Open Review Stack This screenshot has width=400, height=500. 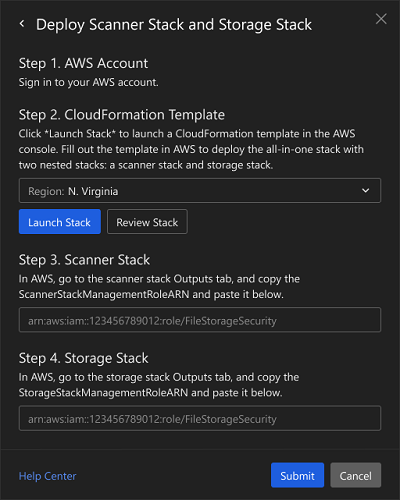147,222
